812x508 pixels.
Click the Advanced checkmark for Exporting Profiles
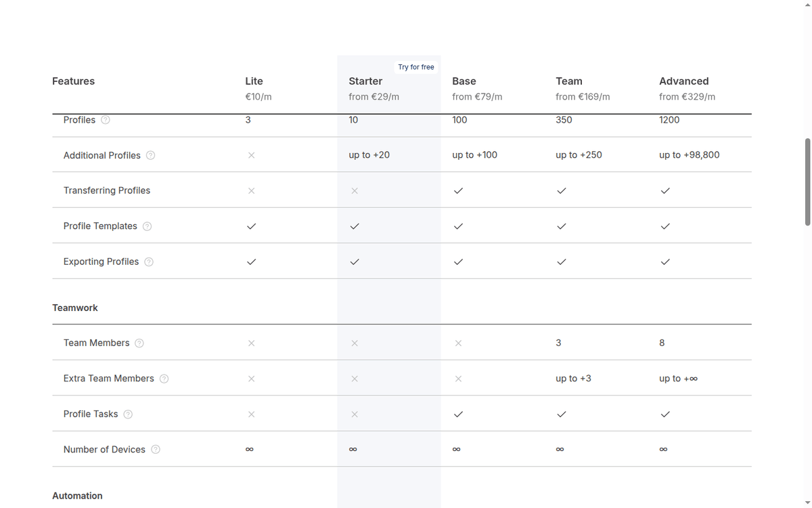[x=665, y=261]
